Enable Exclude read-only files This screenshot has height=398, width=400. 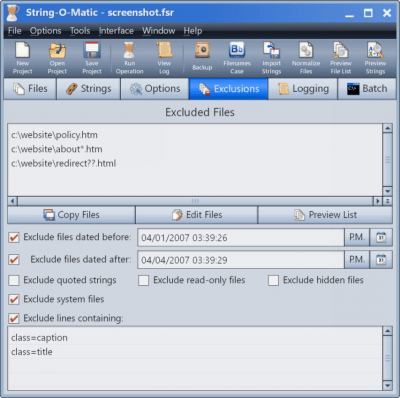pos(144,280)
